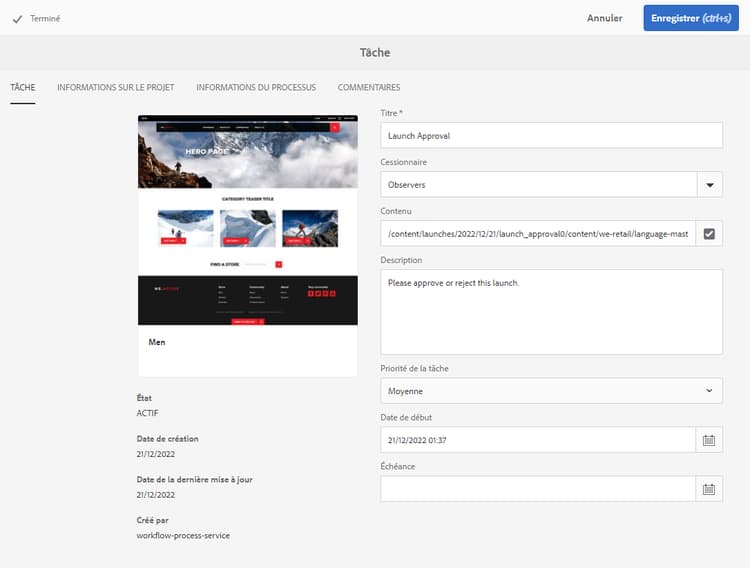Focus the Cessionnaire field showing Observers
This screenshot has width=750, height=568.
click(538, 185)
